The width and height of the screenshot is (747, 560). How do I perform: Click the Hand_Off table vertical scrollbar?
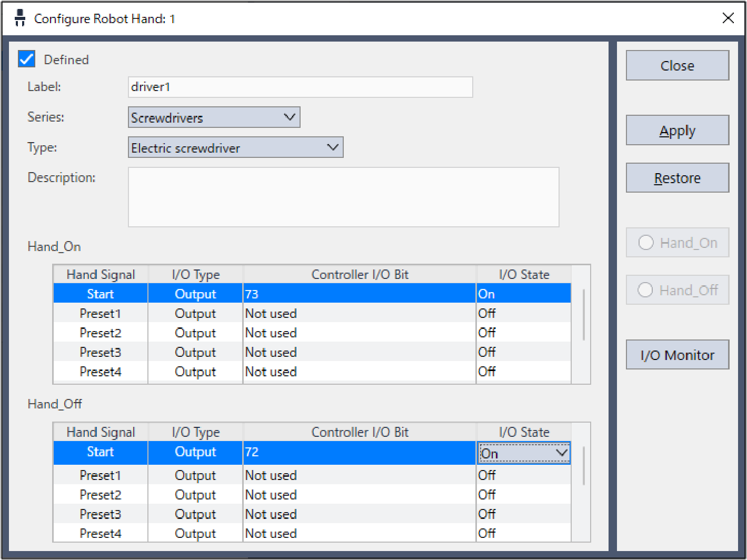(583, 466)
